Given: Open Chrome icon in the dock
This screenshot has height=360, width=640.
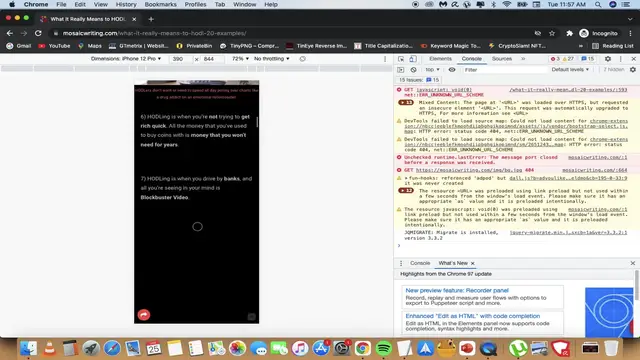Looking at the screenshot, I should [x=362, y=349].
